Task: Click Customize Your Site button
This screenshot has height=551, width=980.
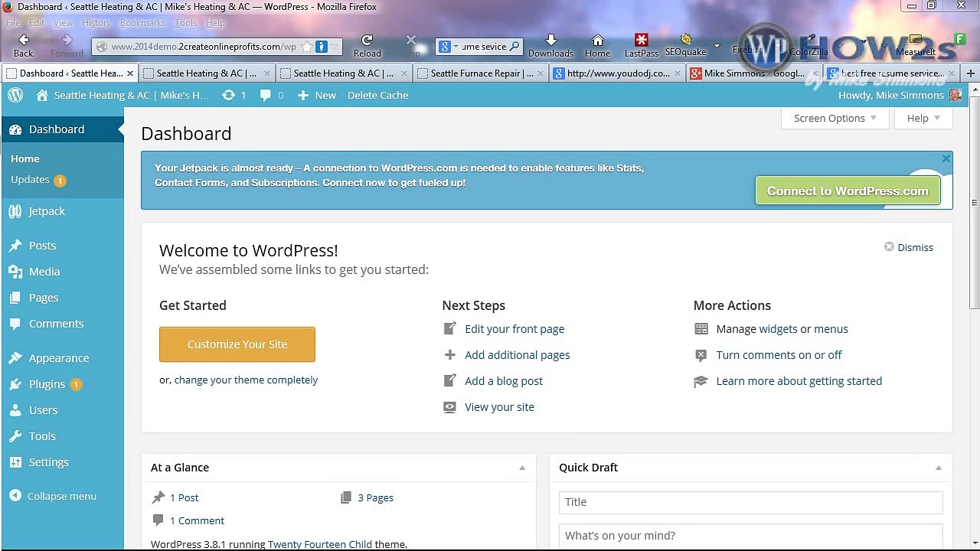Action: coord(237,344)
